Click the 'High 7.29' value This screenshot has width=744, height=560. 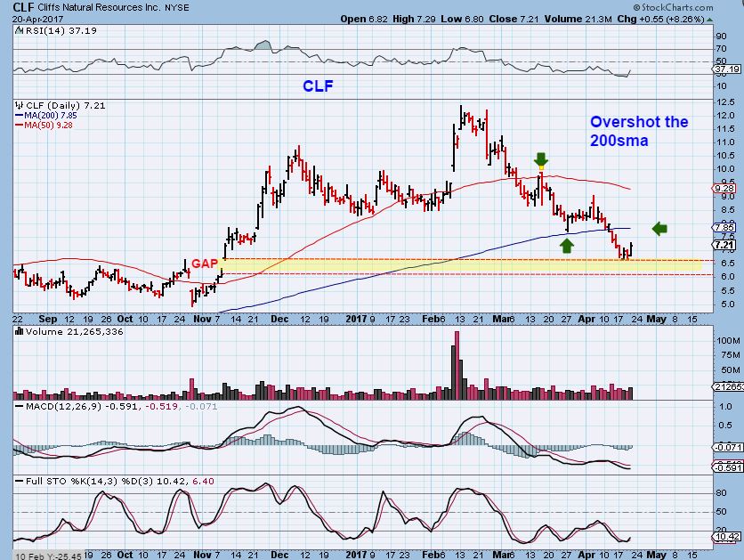(414, 20)
